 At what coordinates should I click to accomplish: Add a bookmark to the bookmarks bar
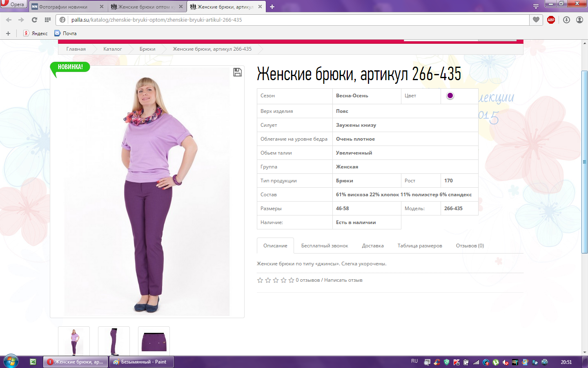(8, 34)
